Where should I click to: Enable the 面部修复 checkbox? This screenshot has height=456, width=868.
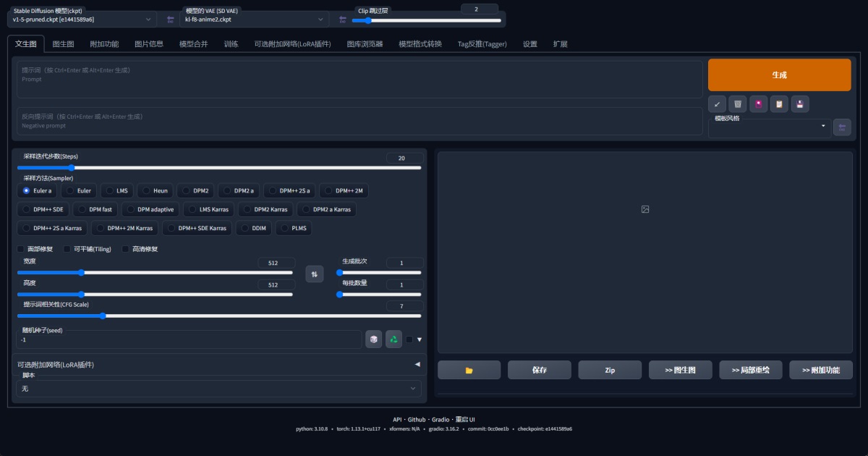[21, 249]
